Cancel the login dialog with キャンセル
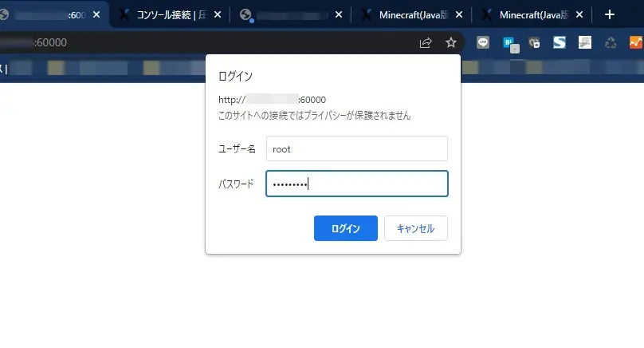This screenshot has width=644, height=348. pos(415,228)
